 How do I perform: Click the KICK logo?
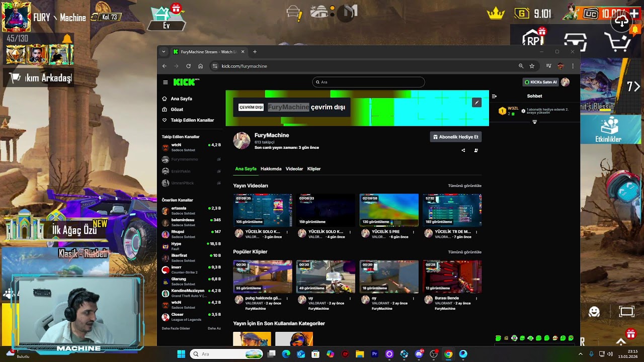(186, 82)
